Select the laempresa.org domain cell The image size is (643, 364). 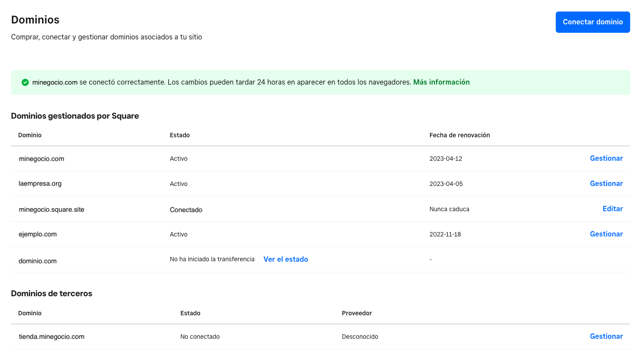pos(40,184)
